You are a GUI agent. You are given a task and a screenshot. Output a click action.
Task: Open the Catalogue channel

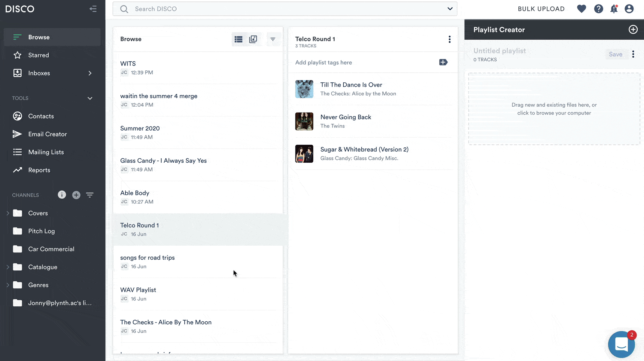pos(43,267)
